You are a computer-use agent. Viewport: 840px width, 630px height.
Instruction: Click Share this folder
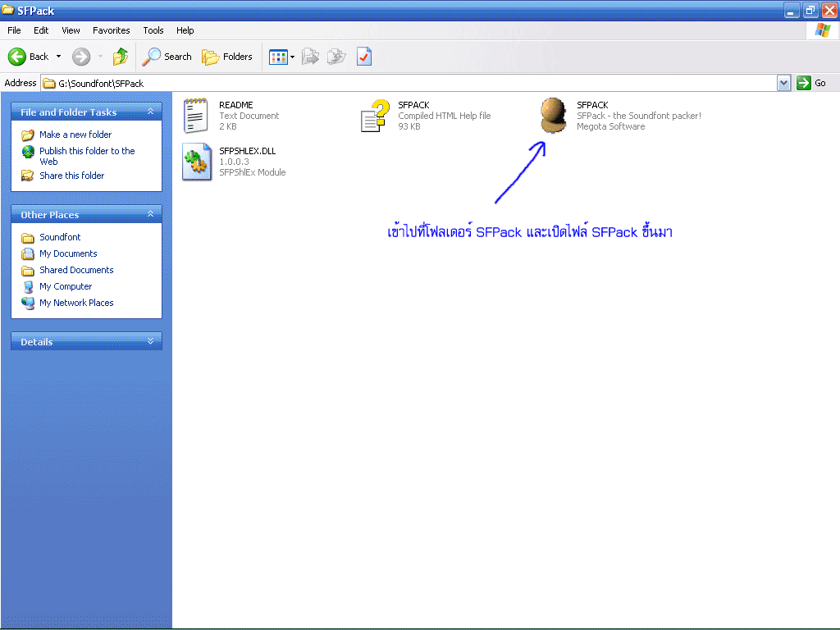[x=72, y=176]
